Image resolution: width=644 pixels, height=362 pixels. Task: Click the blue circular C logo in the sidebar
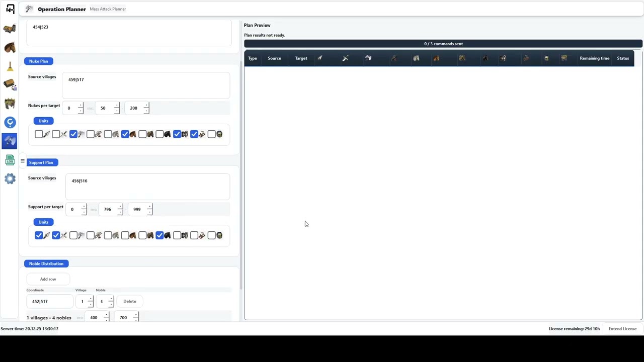point(10,122)
